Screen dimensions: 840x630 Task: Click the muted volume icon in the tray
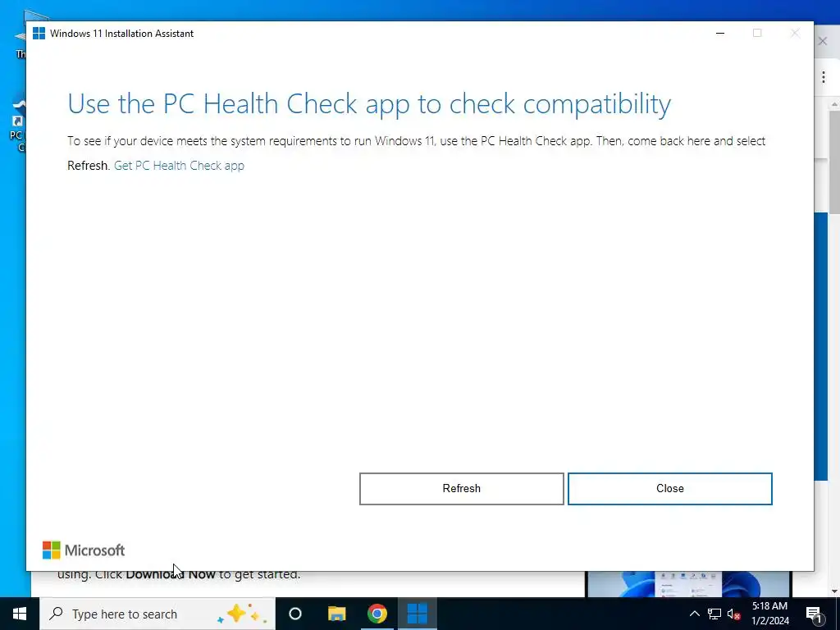pos(734,614)
